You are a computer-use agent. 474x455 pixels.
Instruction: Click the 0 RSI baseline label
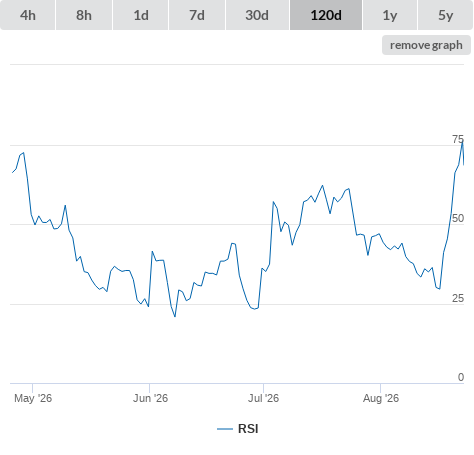click(x=461, y=377)
